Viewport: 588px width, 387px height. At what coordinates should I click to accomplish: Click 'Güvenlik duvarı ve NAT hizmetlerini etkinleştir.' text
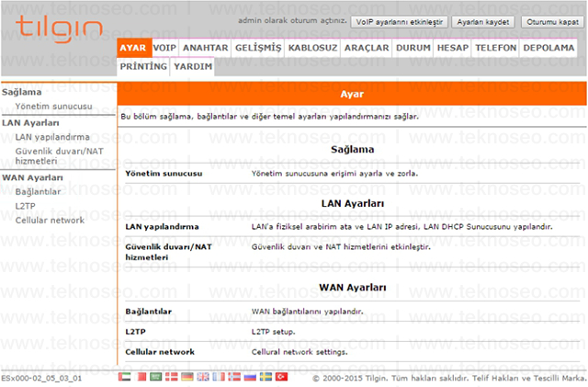pos(341,247)
